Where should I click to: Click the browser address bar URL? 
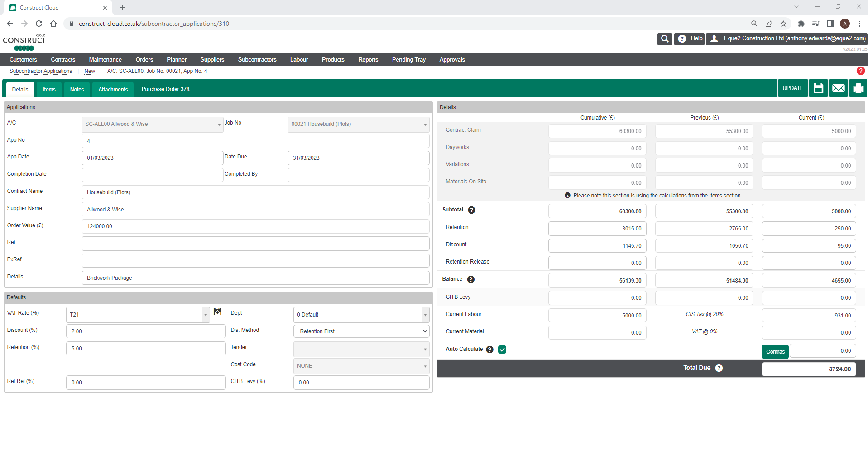[x=154, y=24]
